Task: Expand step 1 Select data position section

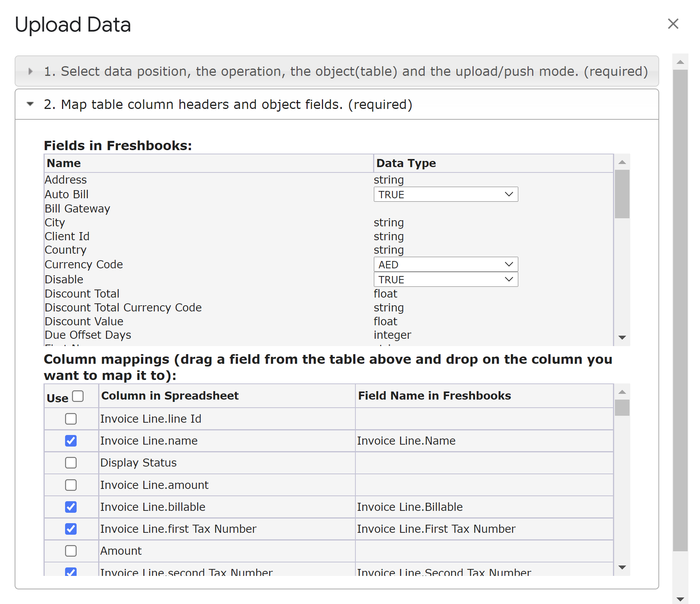Action: coord(337,71)
